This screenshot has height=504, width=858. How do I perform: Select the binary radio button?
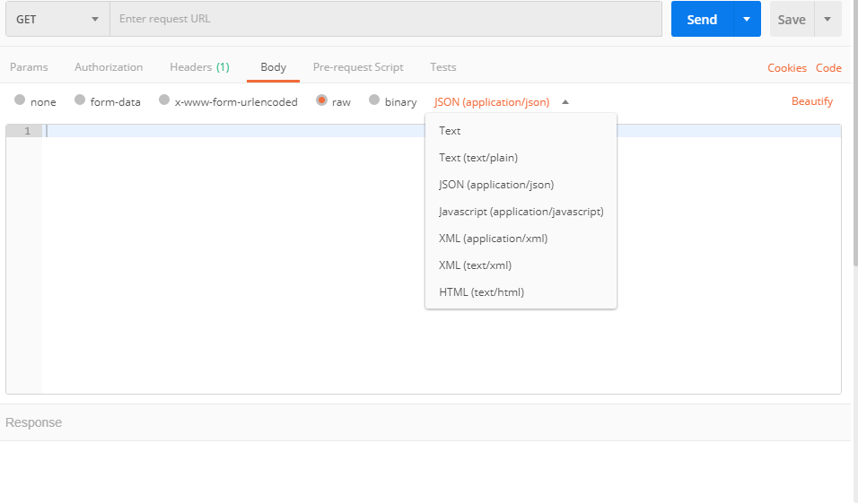[374, 100]
